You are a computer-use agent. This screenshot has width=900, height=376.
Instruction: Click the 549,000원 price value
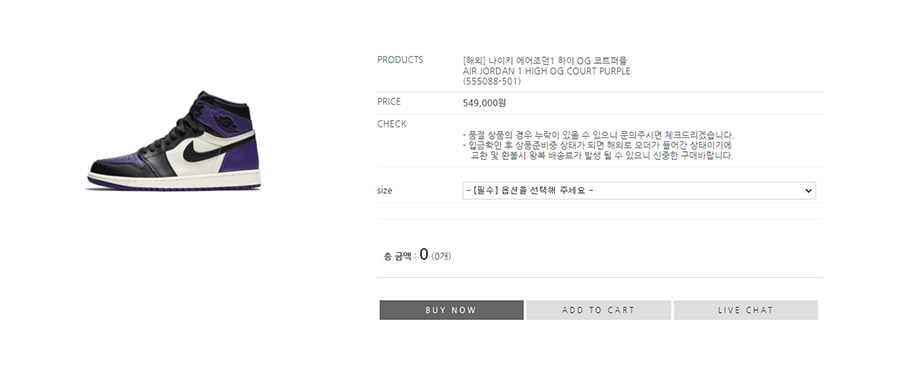pos(484,103)
